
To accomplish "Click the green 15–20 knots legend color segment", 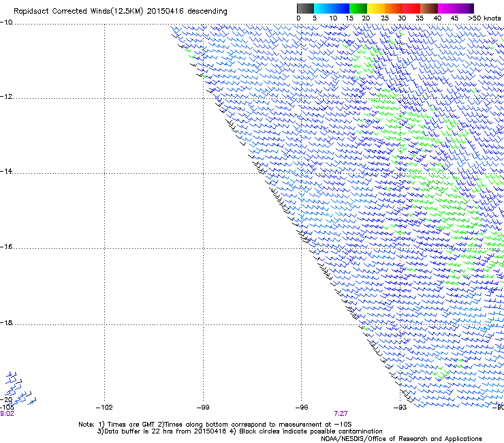I will [x=358, y=8].
